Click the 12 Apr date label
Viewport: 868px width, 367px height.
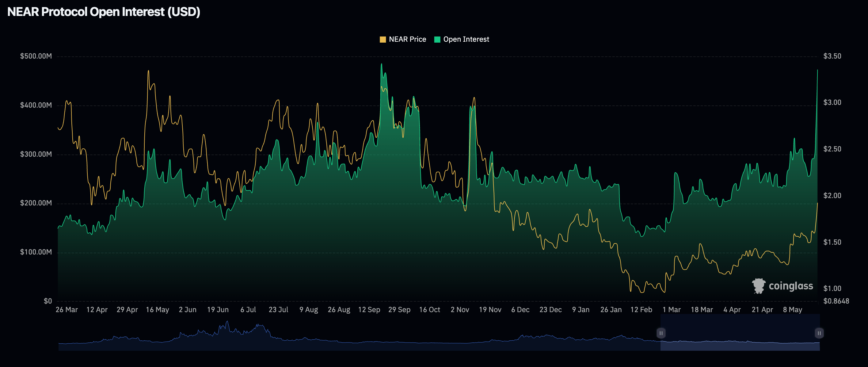tap(97, 310)
